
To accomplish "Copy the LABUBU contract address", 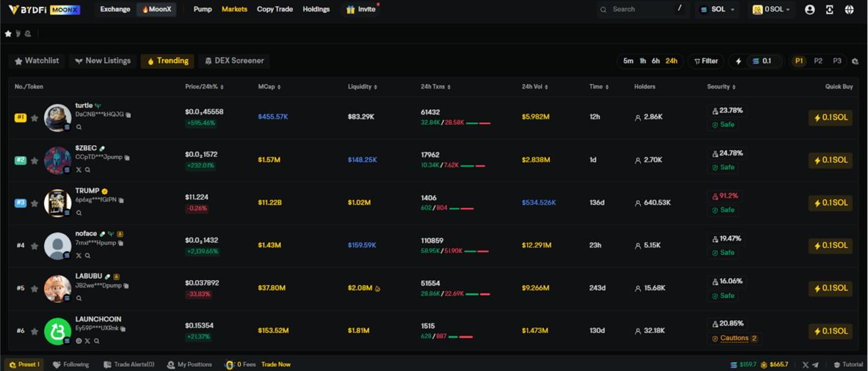I will coord(126,286).
